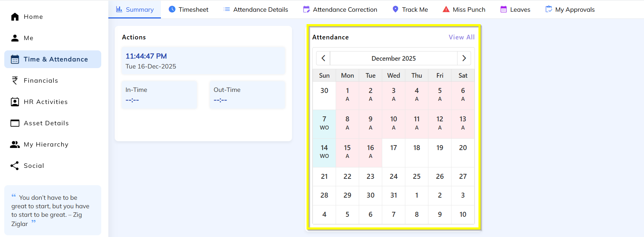
Task: Click the Me person icon
Action: 15,38
